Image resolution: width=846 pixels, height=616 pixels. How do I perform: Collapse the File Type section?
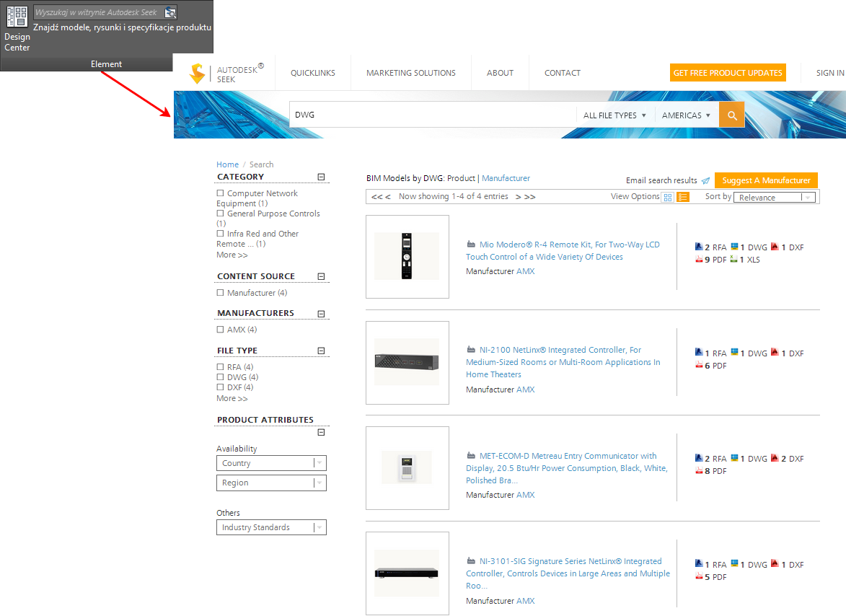click(321, 351)
